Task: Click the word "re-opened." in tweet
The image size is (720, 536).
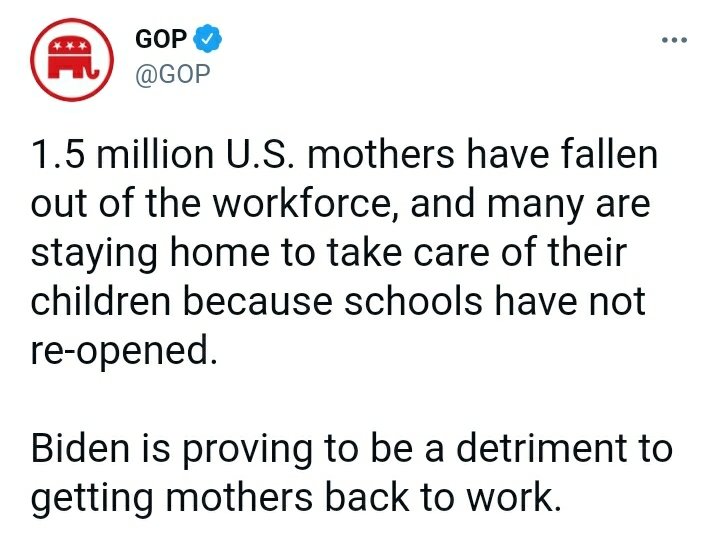Action: [x=124, y=350]
